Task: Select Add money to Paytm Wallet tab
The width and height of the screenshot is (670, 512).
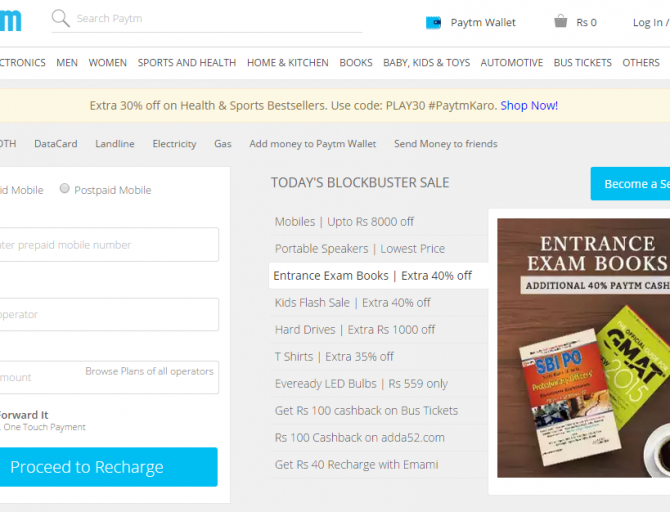Action: tap(312, 144)
